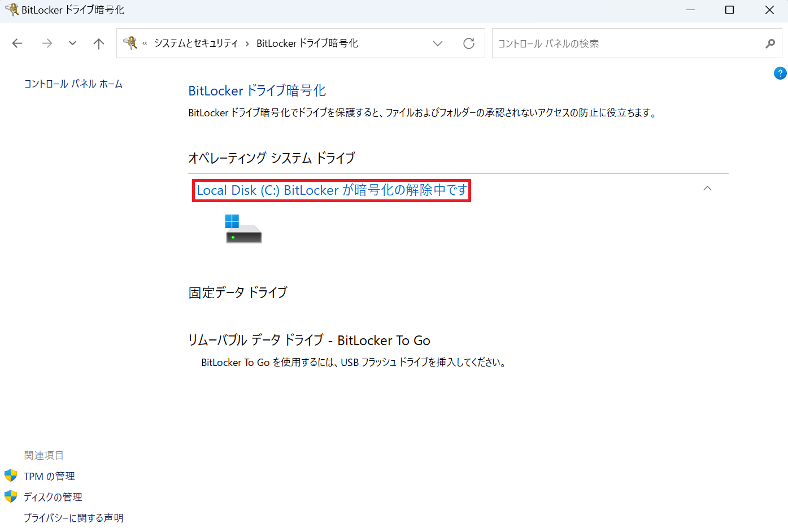This screenshot has width=788, height=532.
Task: Collapse the Local Disk (C:) section chevron
Action: (x=707, y=189)
